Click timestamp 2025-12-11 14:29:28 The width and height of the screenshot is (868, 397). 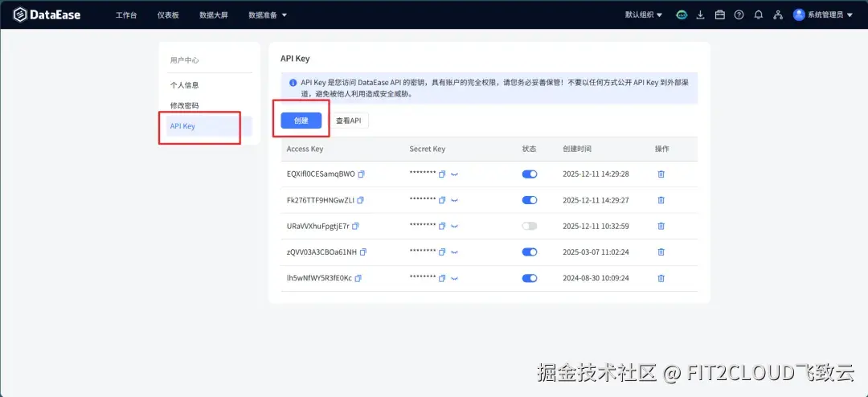596,174
